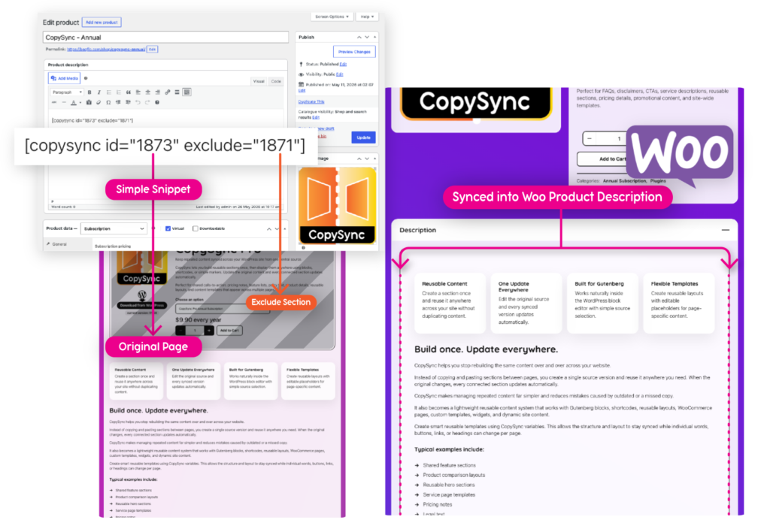Open editor keyboard shortcuts help

pos(157,103)
